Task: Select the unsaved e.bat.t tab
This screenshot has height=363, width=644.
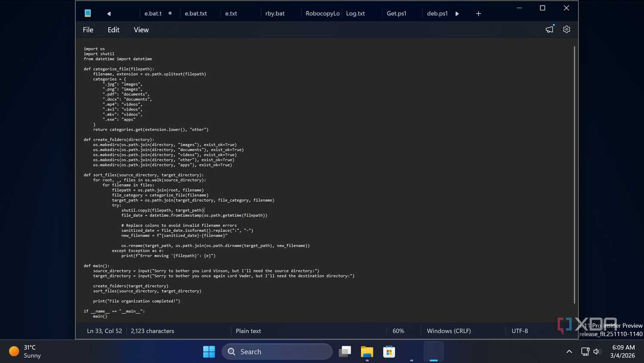Action: [153, 13]
